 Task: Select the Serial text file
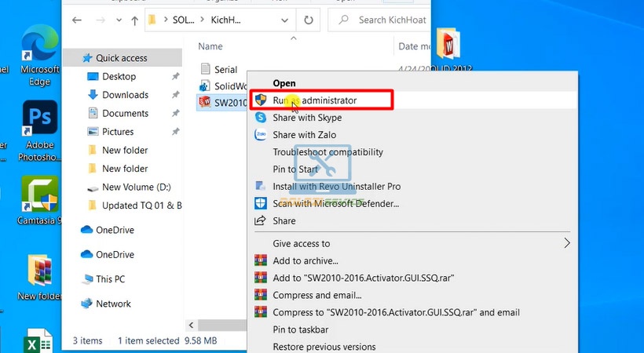(x=225, y=69)
